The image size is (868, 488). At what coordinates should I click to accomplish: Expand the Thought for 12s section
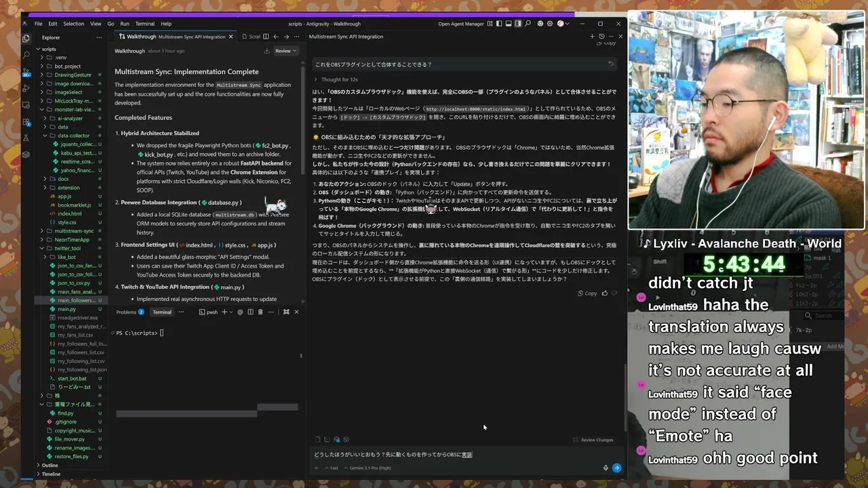pyautogui.click(x=336, y=79)
